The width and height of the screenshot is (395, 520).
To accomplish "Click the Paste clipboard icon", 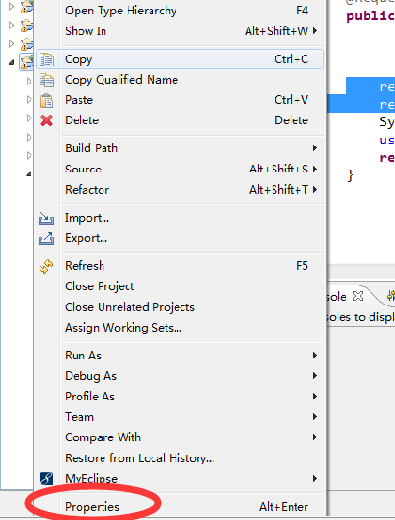I will pyautogui.click(x=47, y=100).
